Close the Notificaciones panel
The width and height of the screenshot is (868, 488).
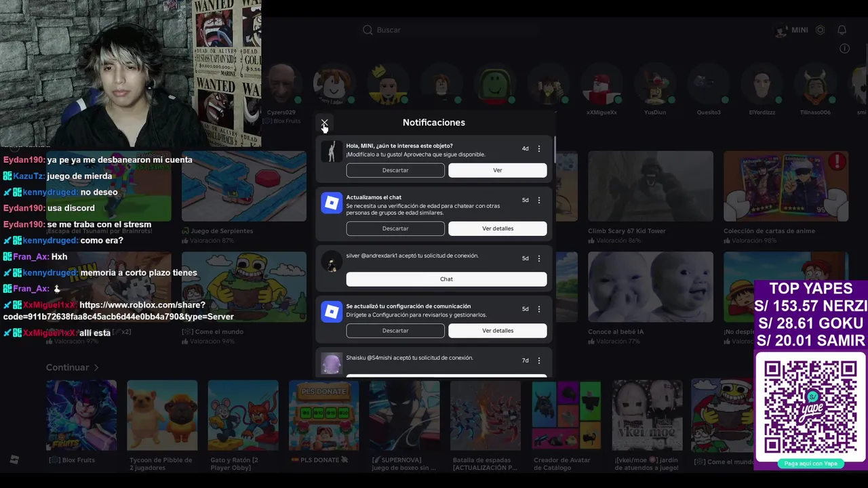click(324, 123)
